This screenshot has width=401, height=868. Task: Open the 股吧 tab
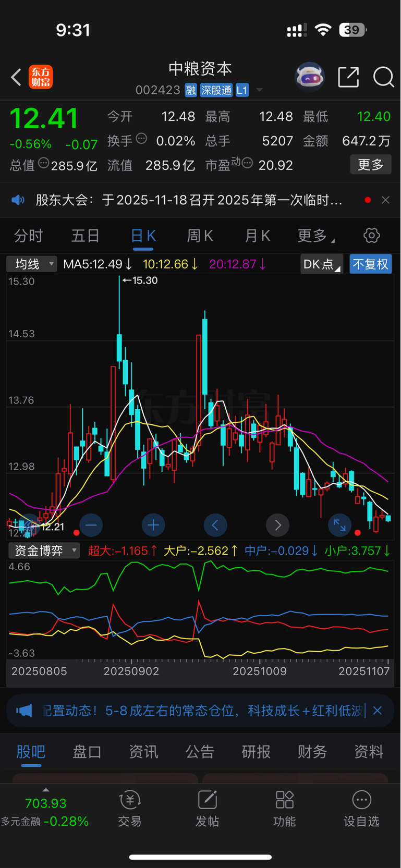click(31, 752)
